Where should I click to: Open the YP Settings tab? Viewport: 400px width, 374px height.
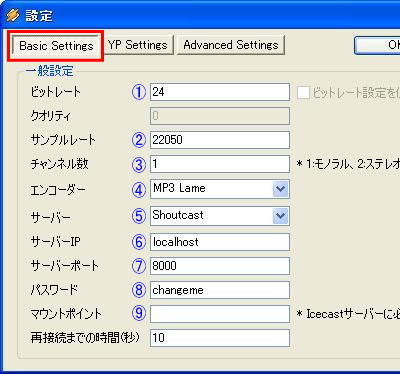click(138, 45)
